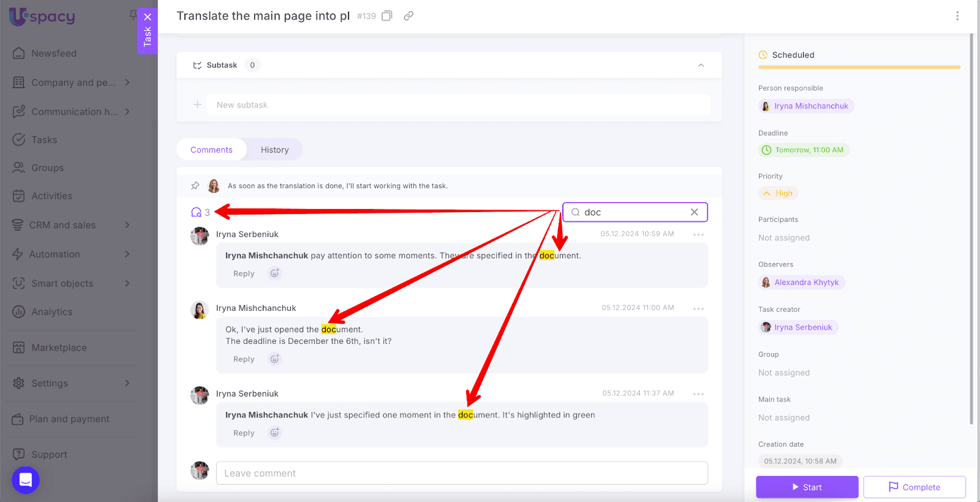Reply to Iryna Mishchanchuk's comment
Viewport: 980px width, 502px height.
(x=244, y=359)
